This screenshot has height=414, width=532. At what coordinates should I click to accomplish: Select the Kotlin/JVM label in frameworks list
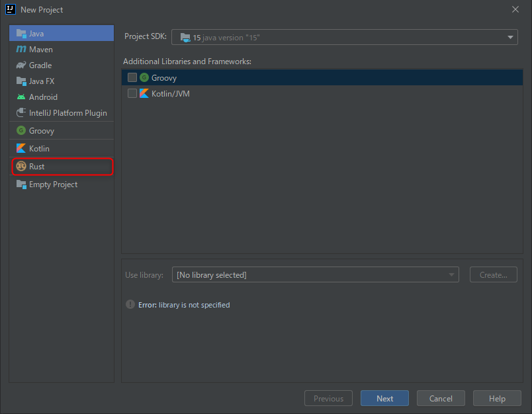point(170,94)
